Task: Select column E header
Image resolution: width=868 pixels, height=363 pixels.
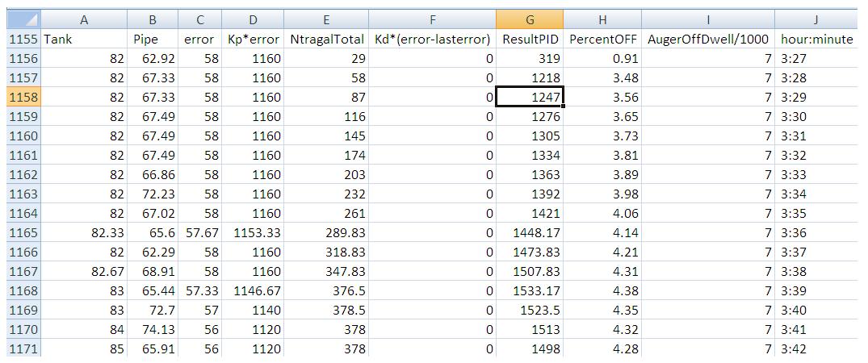Action: point(326,19)
